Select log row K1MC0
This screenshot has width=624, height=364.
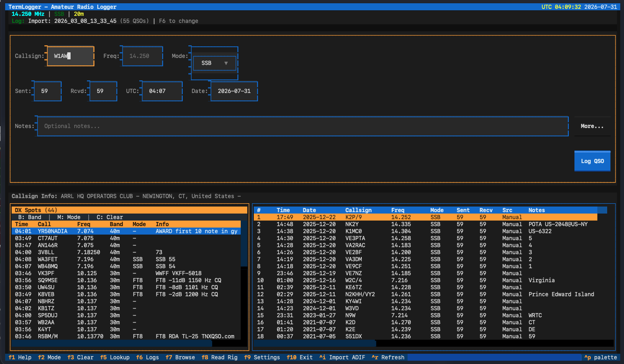425,231
